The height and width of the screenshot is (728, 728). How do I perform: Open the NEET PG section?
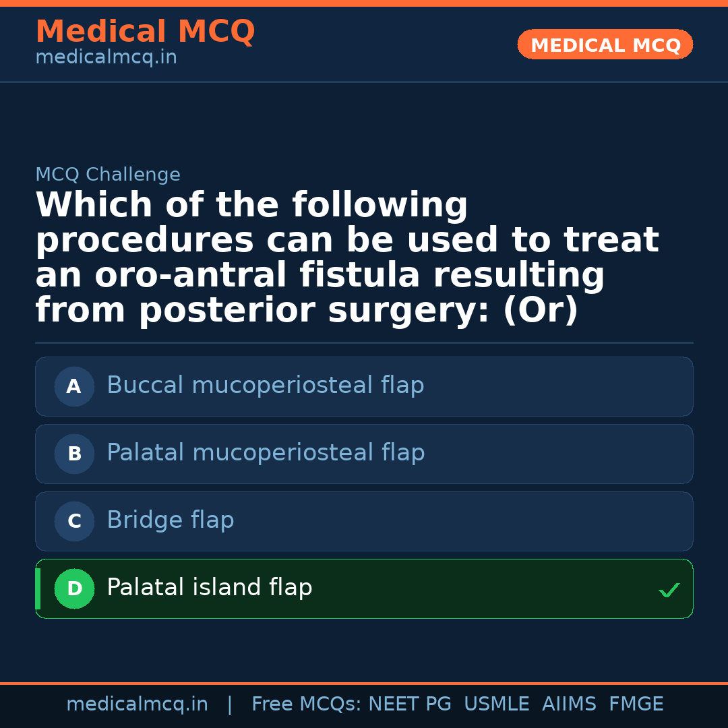(x=409, y=703)
